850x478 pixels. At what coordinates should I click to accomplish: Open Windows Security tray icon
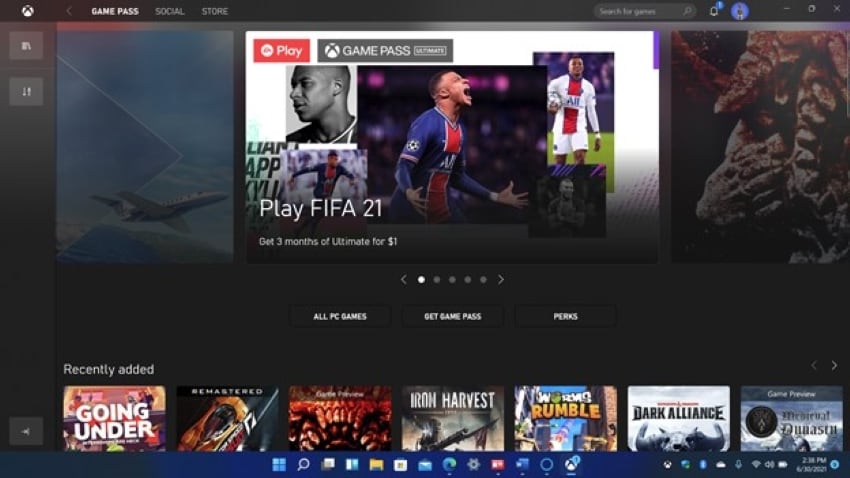point(685,464)
